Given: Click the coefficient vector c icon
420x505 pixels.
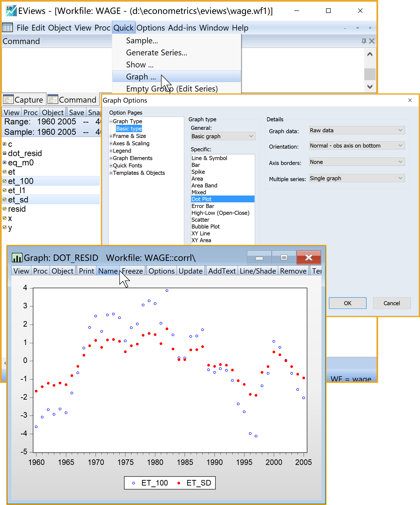Looking at the screenshot, I should (x=4, y=144).
